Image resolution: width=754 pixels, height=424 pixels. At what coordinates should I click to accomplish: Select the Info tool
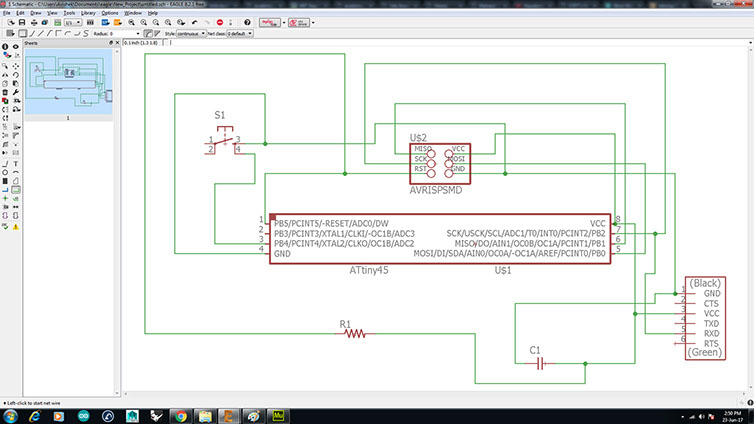[x=5, y=47]
